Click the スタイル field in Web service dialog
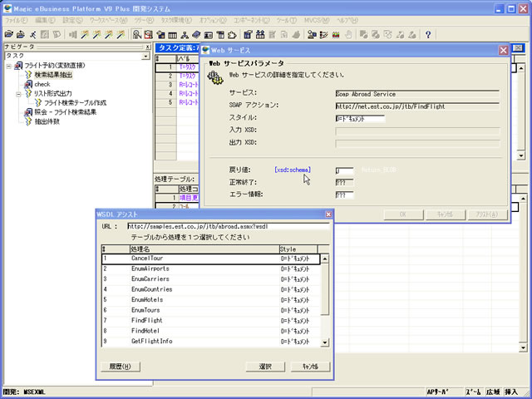The image size is (532, 399). [360, 119]
